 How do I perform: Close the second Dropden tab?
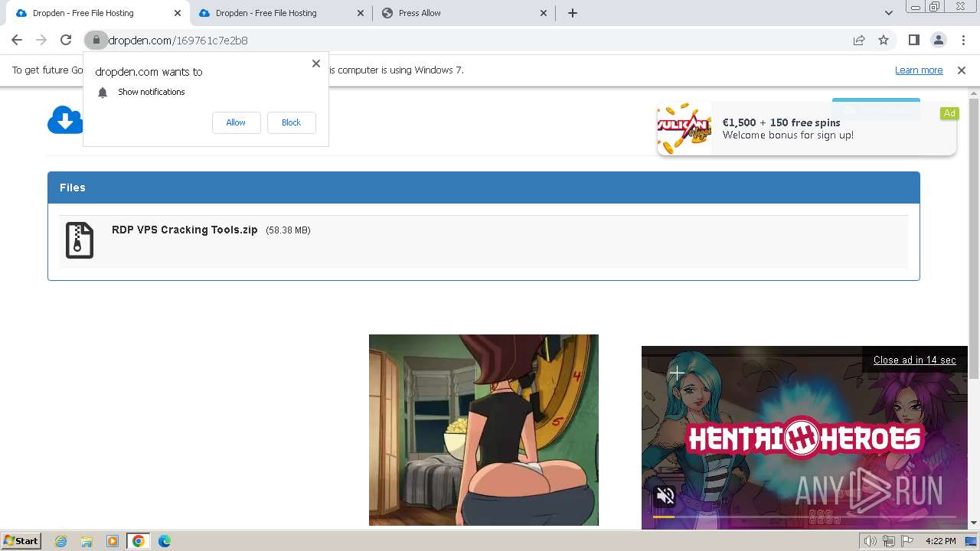(x=361, y=13)
